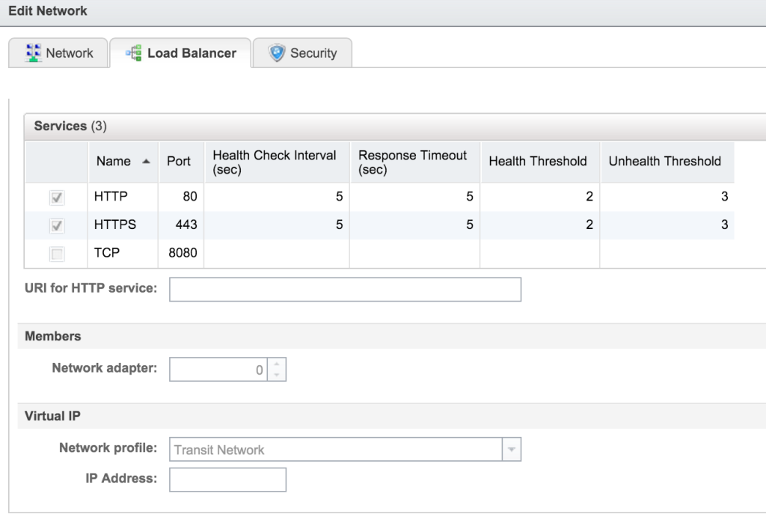Click the Name column sort arrow
The width and height of the screenshot is (766, 532).
click(x=145, y=161)
